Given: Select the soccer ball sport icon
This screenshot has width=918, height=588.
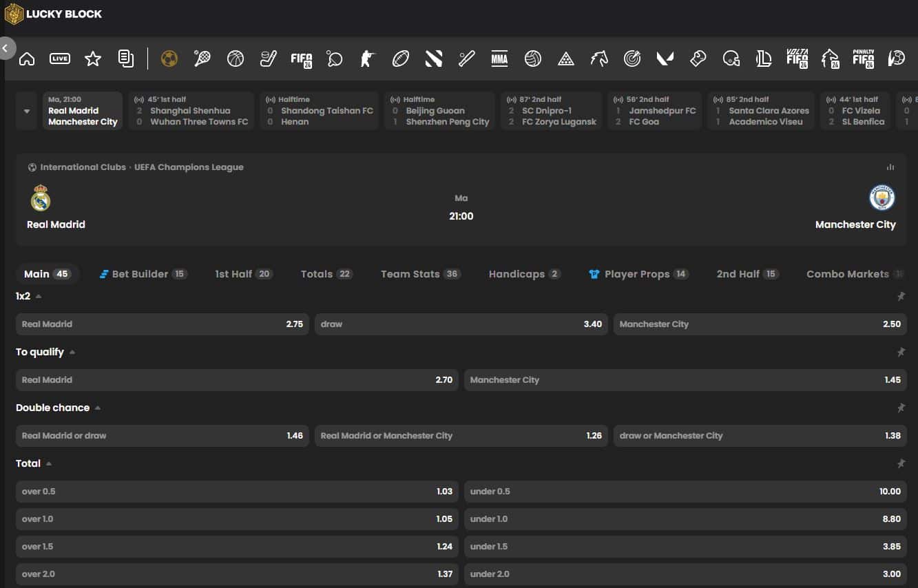Looking at the screenshot, I should 169,59.
